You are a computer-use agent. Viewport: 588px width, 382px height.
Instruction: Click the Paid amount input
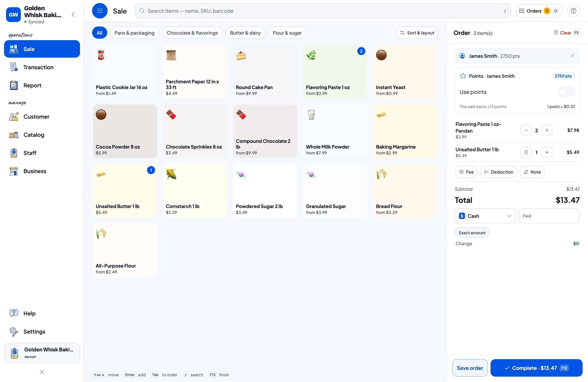click(549, 216)
